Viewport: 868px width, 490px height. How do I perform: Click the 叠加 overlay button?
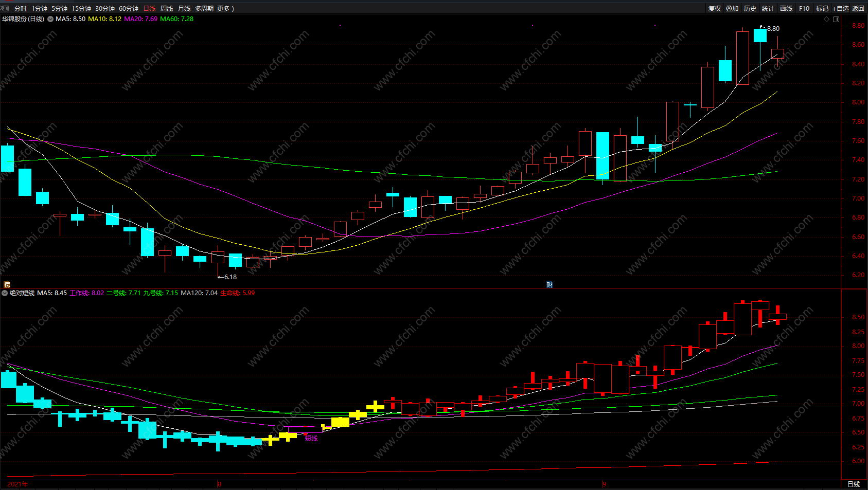coord(732,9)
